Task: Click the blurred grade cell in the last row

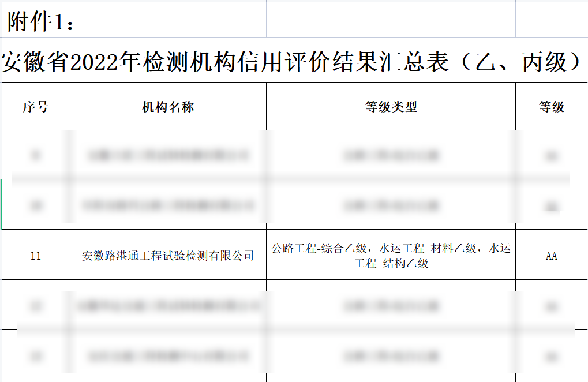Action: pos(550,353)
